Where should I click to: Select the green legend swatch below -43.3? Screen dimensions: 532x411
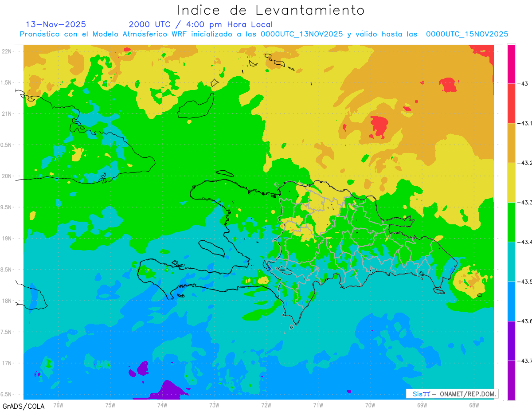pyautogui.click(x=511, y=222)
